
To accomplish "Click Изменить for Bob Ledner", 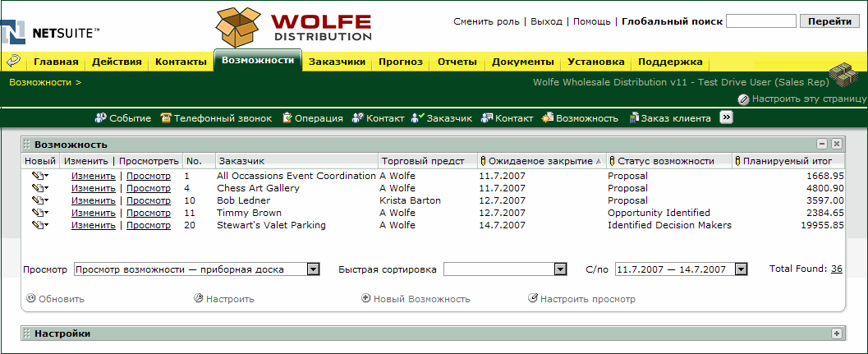I will (94, 200).
